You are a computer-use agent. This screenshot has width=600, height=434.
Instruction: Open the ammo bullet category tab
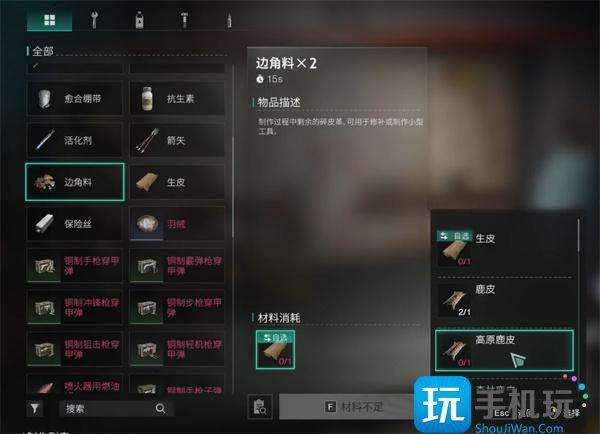[x=229, y=20]
